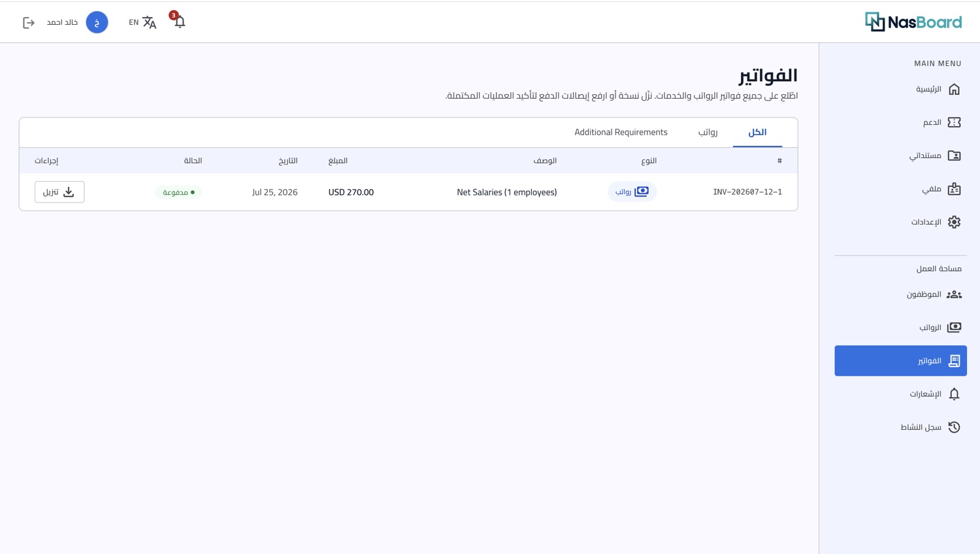The image size is (980, 554).
Task: Click description Net Salaries (1 employees)
Action: (507, 192)
